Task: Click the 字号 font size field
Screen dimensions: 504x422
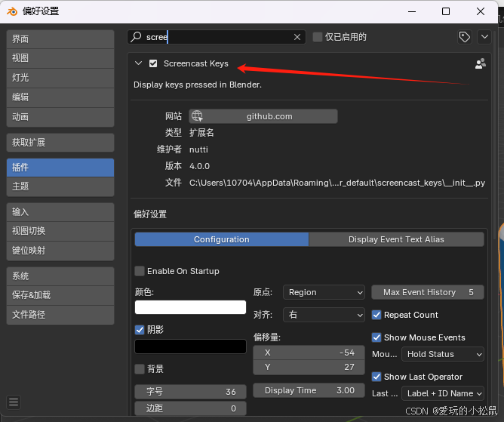Action: (191, 392)
